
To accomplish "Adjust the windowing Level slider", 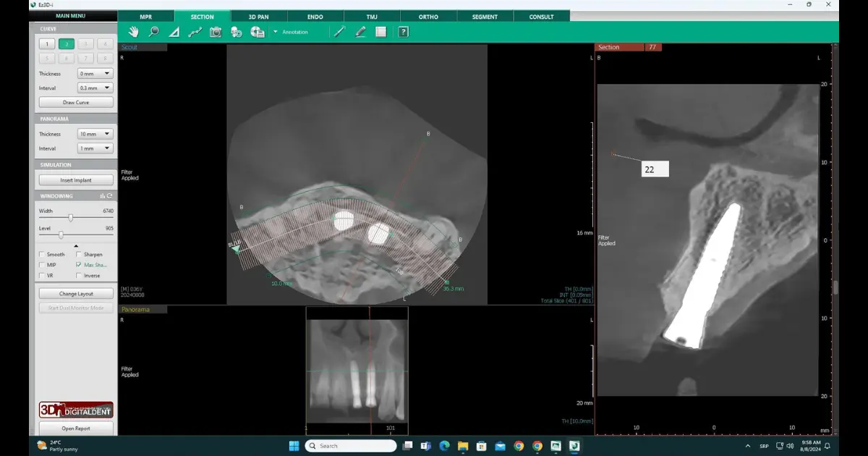I will [x=61, y=235].
